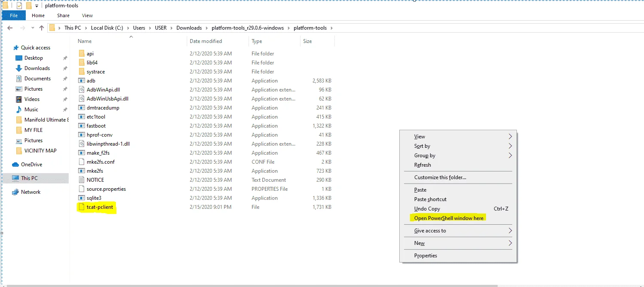Open Desktop in Quick access
This screenshot has width=644, height=287.
pyautogui.click(x=33, y=58)
